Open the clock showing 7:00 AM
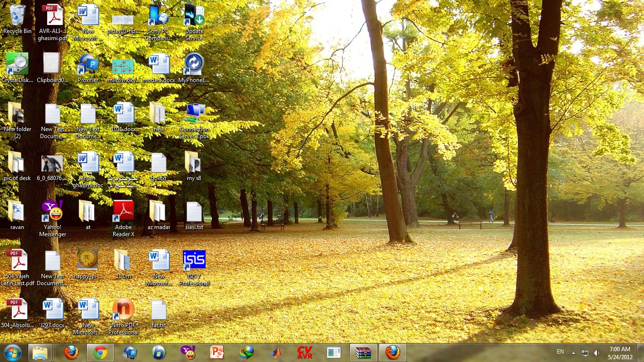Image resolution: width=644 pixels, height=362 pixels. (620, 353)
